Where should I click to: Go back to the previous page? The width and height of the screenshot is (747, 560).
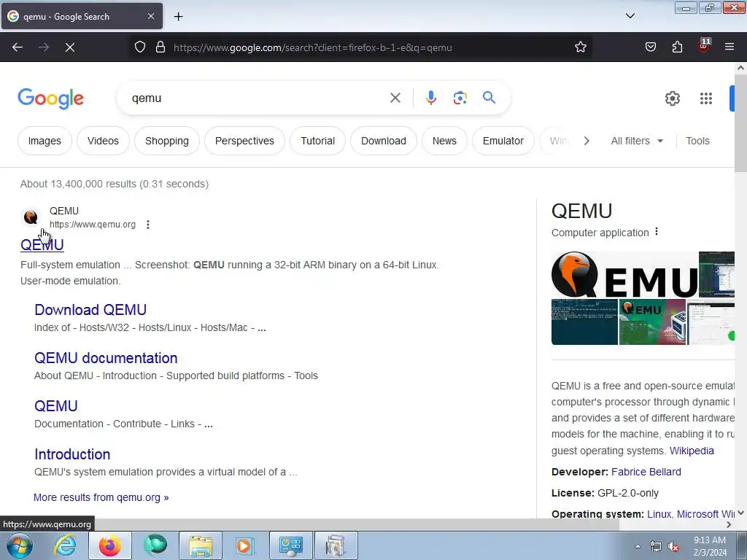(18, 47)
